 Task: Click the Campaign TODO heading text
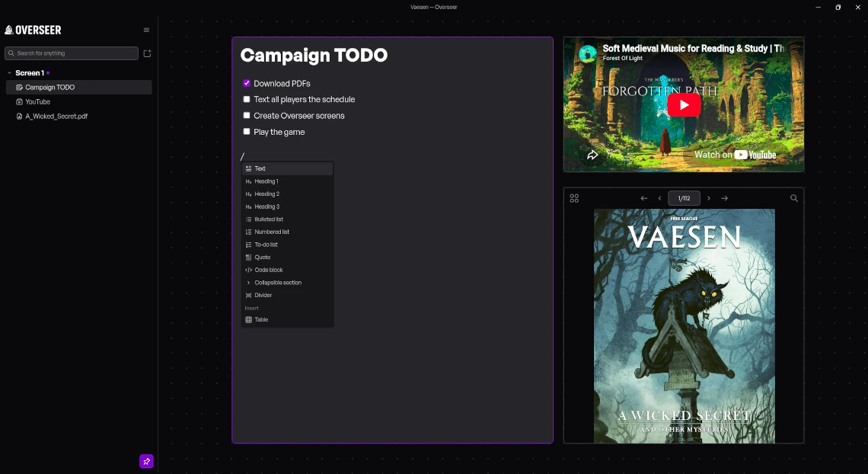[314, 56]
